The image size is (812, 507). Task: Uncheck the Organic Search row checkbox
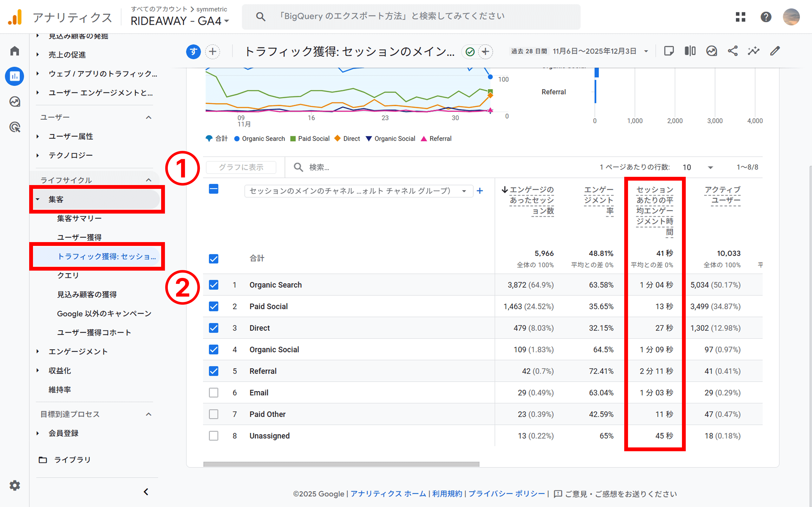(x=213, y=285)
